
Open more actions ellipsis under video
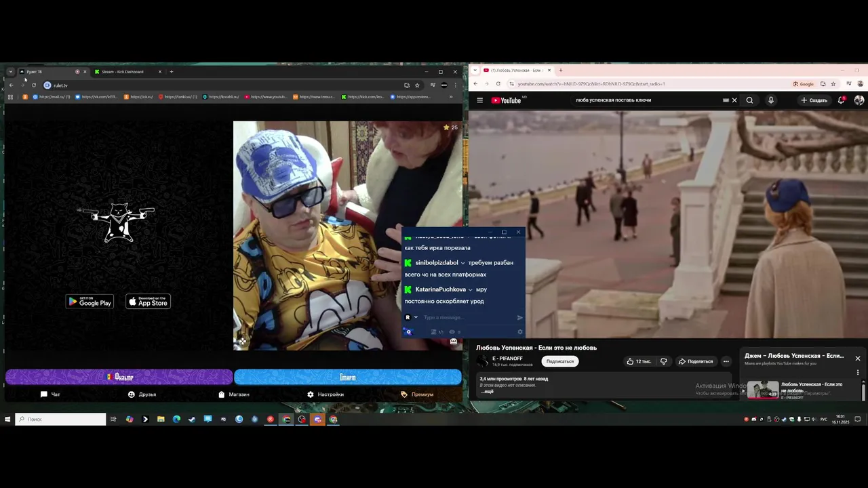(x=726, y=361)
